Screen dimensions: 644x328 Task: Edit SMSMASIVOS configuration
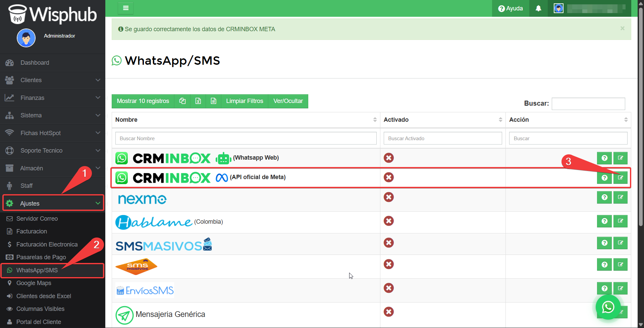[x=621, y=243]
